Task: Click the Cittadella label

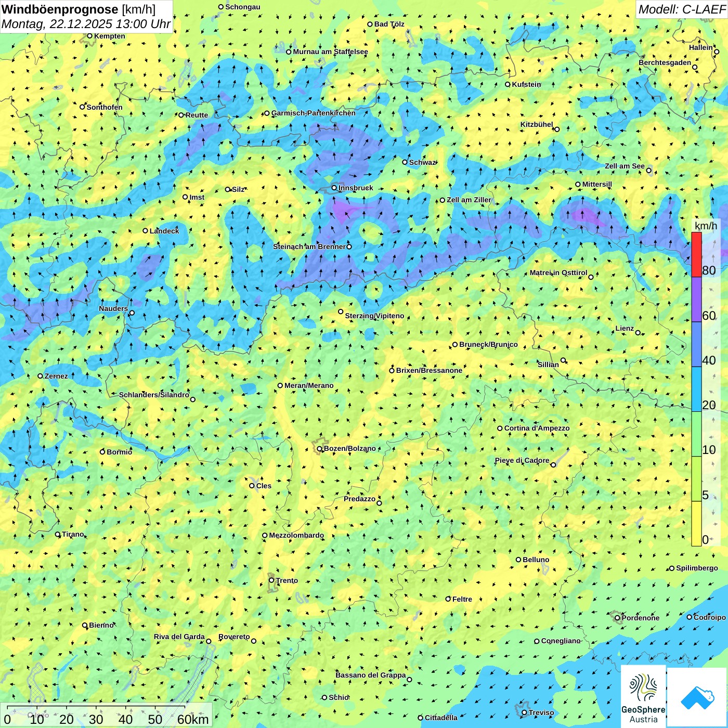Action: click(441, 718)
